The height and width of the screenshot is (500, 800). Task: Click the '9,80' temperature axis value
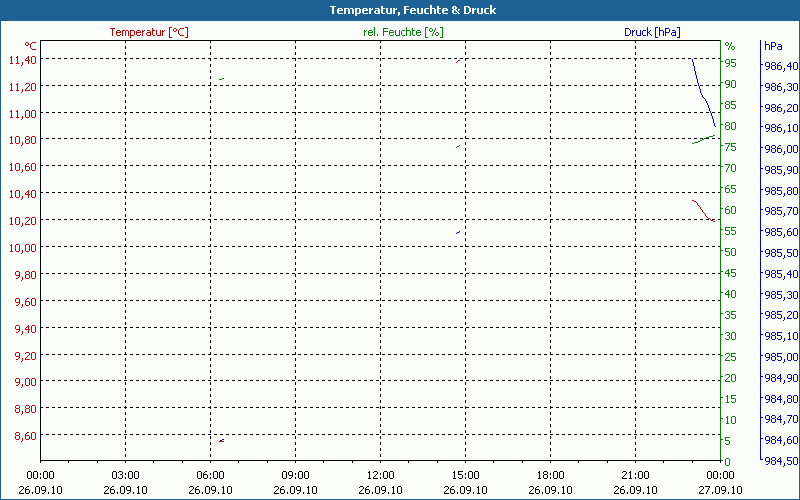[26, 275]
